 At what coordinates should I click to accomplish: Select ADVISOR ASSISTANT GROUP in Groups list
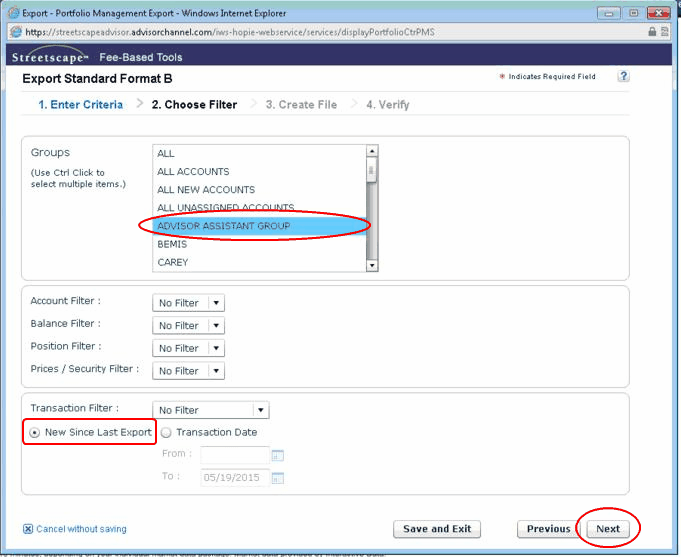click(x=223, y=226)
